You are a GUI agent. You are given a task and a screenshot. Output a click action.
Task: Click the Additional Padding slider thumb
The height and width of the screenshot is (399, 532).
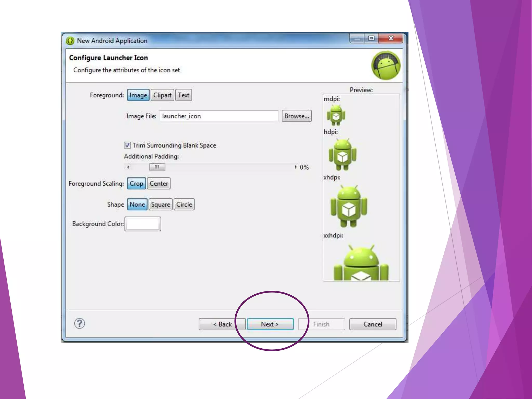(x=157, y=167)
